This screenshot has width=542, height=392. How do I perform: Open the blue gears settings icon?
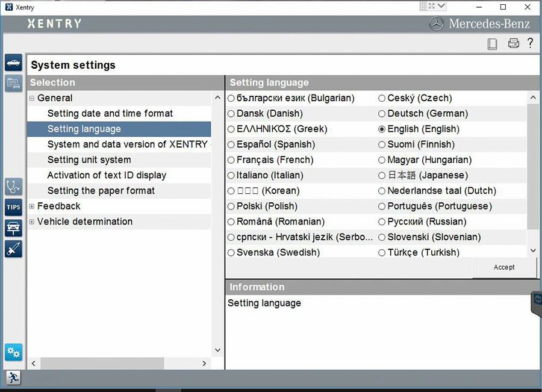coord(13,352)
